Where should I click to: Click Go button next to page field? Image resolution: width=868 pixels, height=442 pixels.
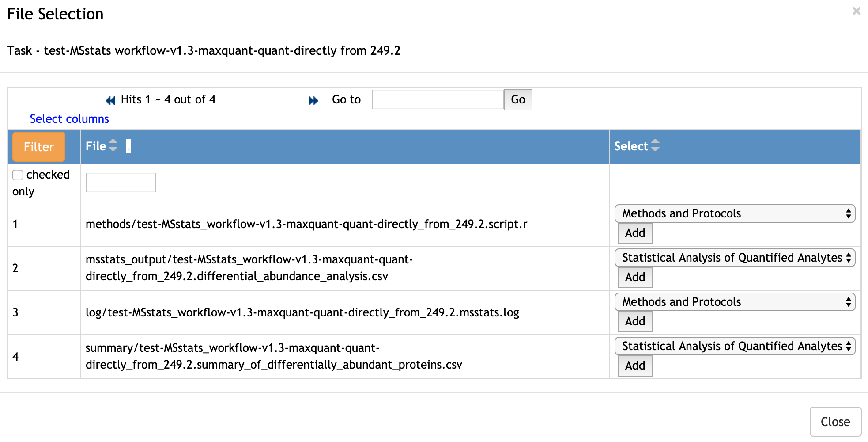(x=518, y=100)
